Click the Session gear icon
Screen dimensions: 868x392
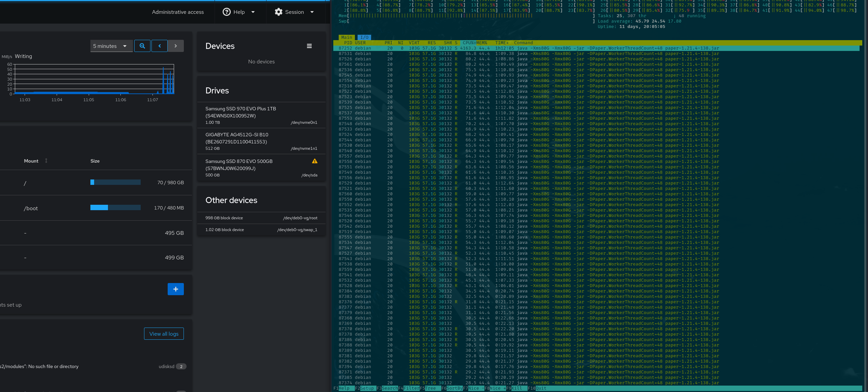click(x=278, y=12)
